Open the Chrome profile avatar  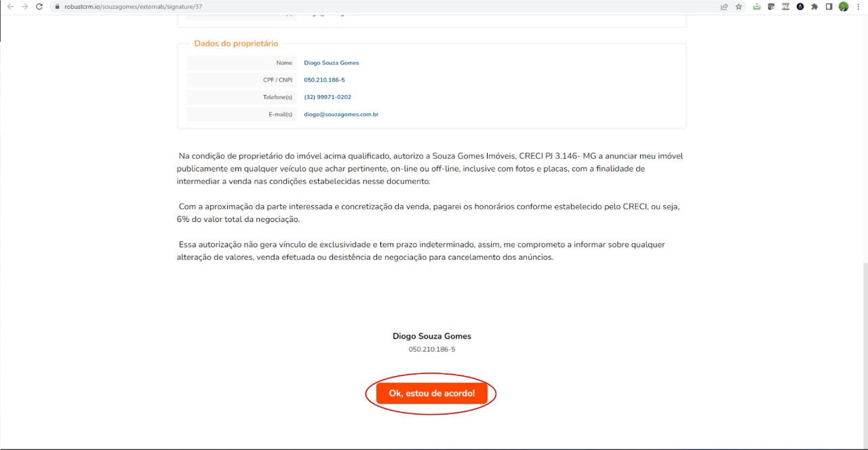[x=844, y=7]
